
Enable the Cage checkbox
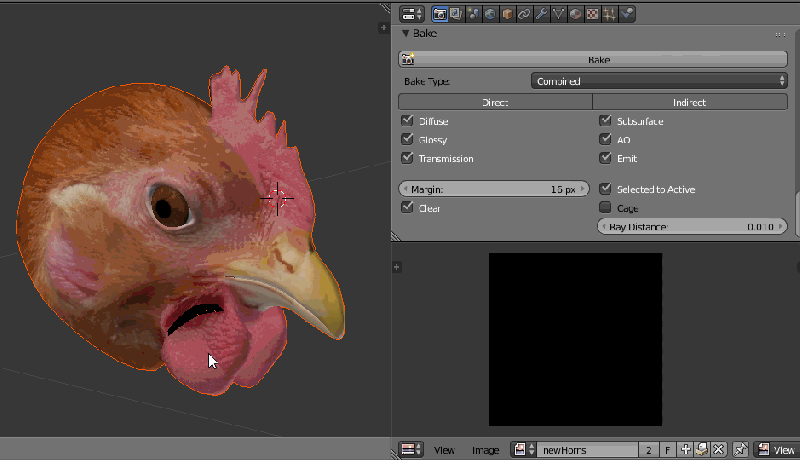coord(605,208)
